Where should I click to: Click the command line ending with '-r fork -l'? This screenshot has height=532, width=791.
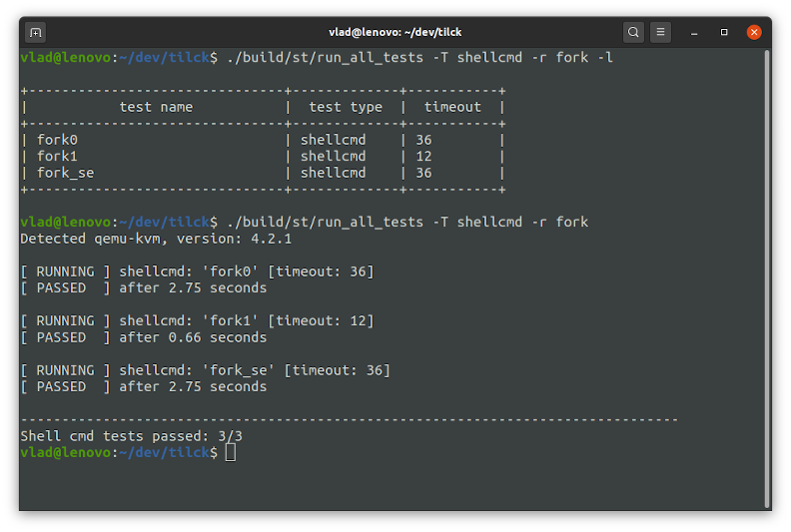419,58
